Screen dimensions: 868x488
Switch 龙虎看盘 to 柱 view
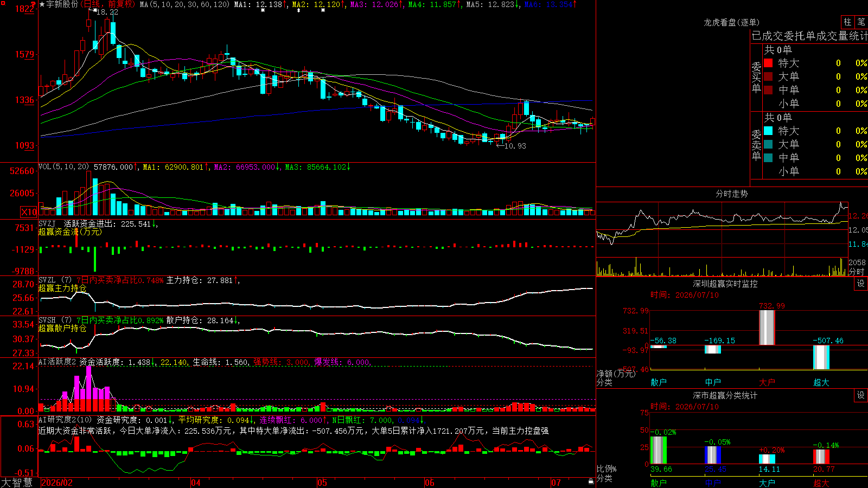pos(847,22)
